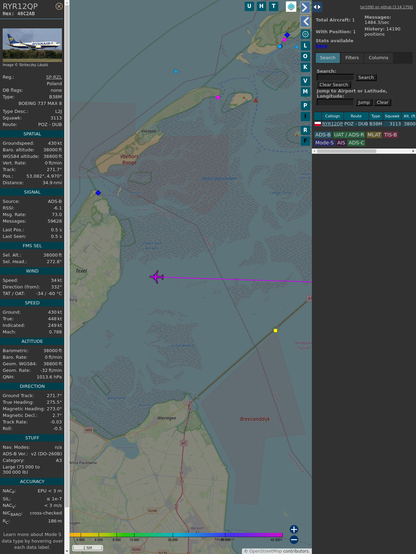Viewport: 416px width, 554px height.
Task: Follow the selected aircraft with the crosshair button
Action: tap(305, 34)
